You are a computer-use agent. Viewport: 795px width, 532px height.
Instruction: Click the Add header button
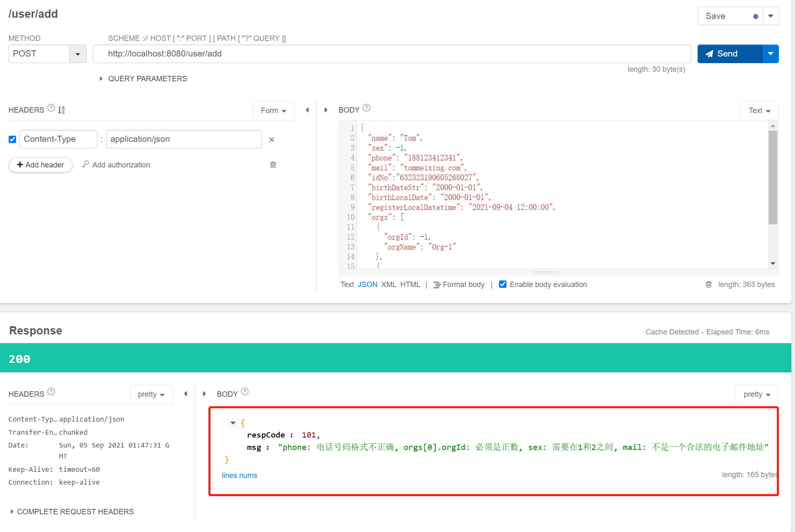[x=40, y=165]
